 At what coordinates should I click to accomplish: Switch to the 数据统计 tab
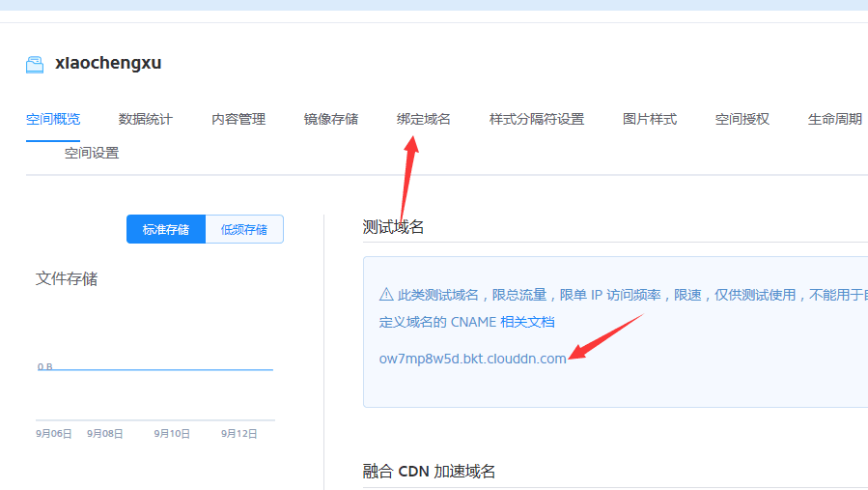pos(146,119)
